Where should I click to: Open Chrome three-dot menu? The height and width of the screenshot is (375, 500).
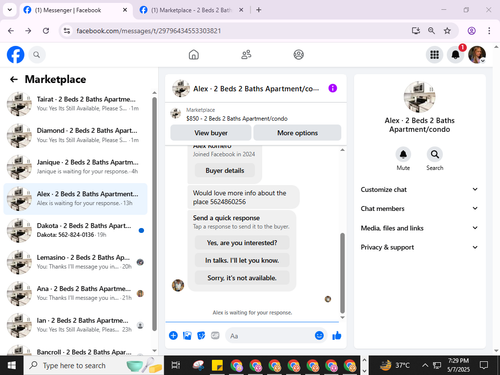point(489,31)
